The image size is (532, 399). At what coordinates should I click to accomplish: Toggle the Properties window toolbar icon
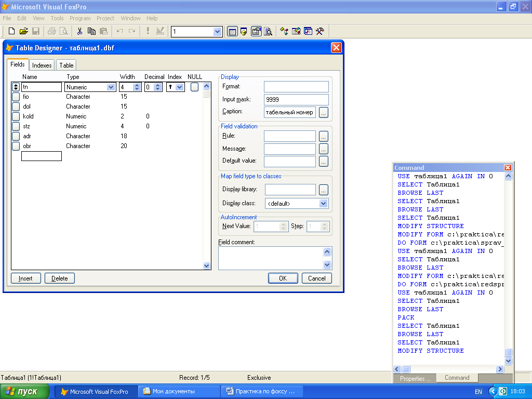(256, 32)
